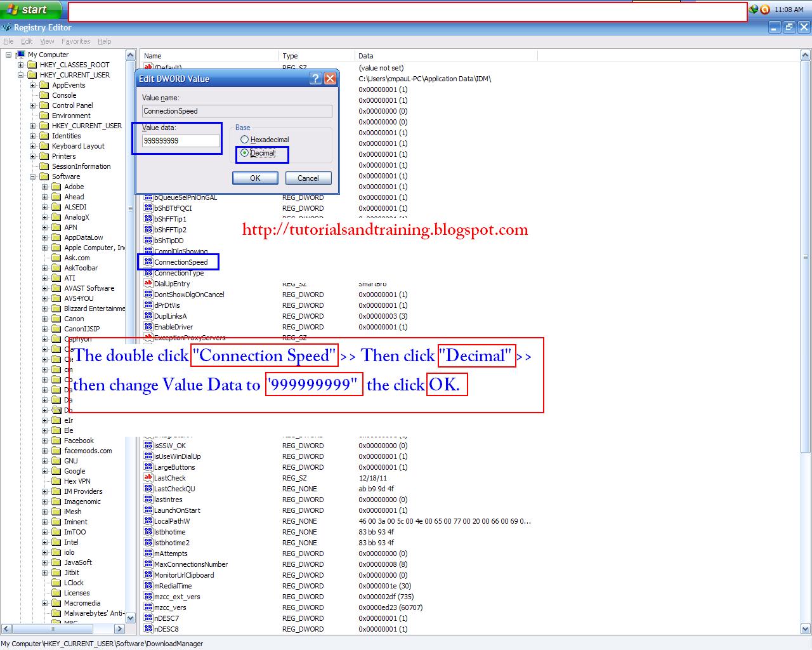Click the tree pane scroll up arrow
The height and width of the screenshot is (650, 812).
coord(131,55)
